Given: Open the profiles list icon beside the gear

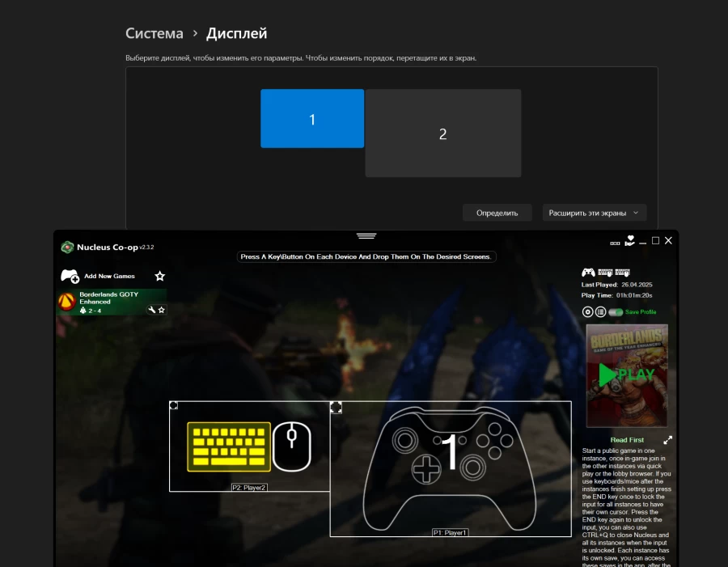Looking at the screenshot, I should coord(601,312).
